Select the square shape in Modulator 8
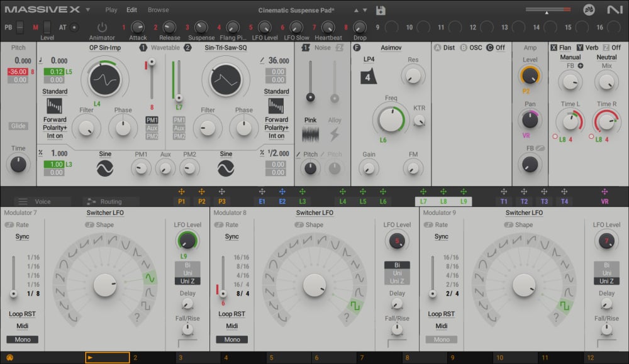 pos(355,306)
